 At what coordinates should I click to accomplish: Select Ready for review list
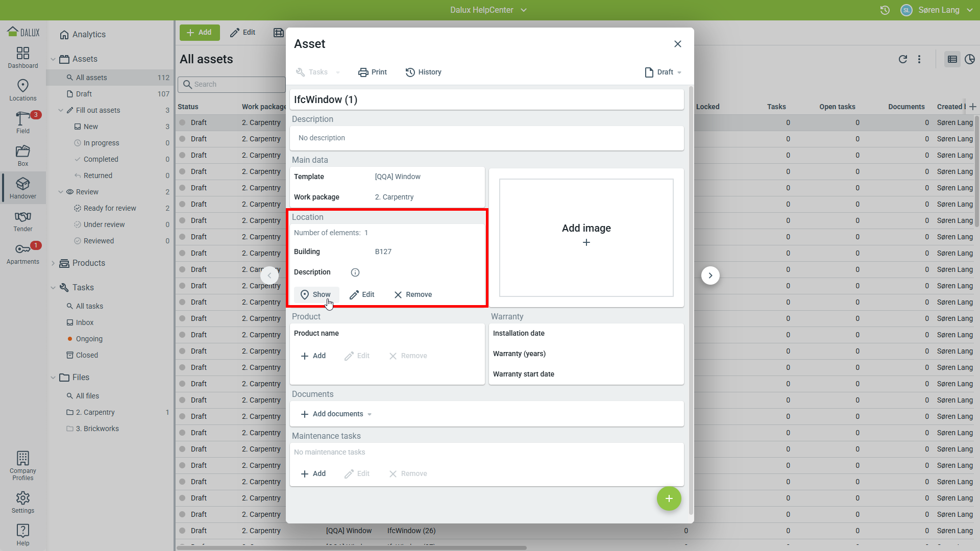tap(109, 208)
